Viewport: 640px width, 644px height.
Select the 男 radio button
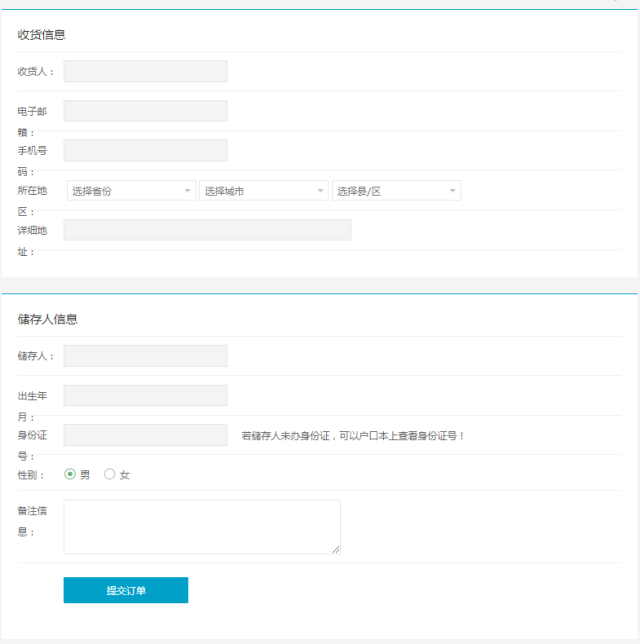pyautogui.click(x=70, y=474)
